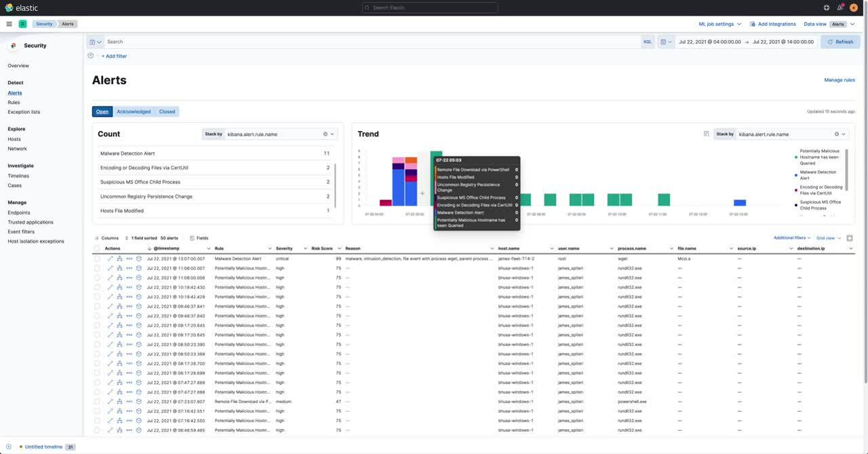Open Hosts in the sidebar
The image size is (868, 454).
tap(14, 139)
